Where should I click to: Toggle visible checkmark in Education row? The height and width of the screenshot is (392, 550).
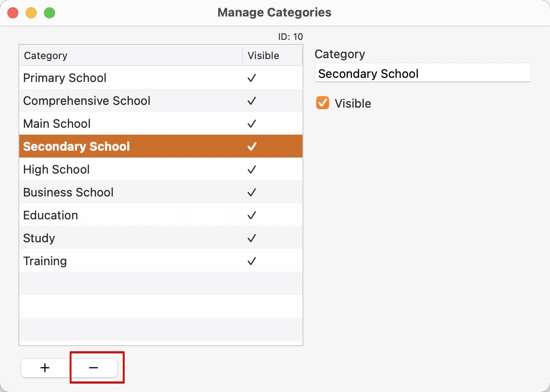point(251,215)
